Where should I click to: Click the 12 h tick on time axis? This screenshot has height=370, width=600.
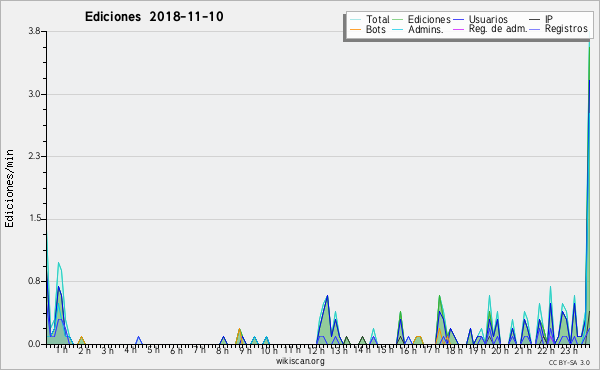pyautogui.click(x=316, y=350)
